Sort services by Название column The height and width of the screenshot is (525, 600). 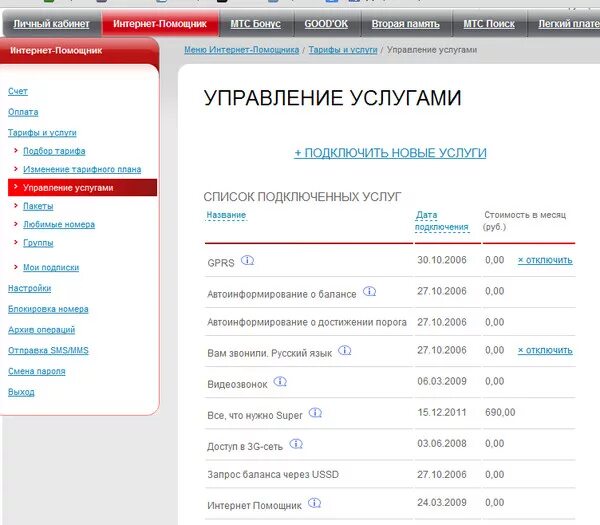(226, 215)
